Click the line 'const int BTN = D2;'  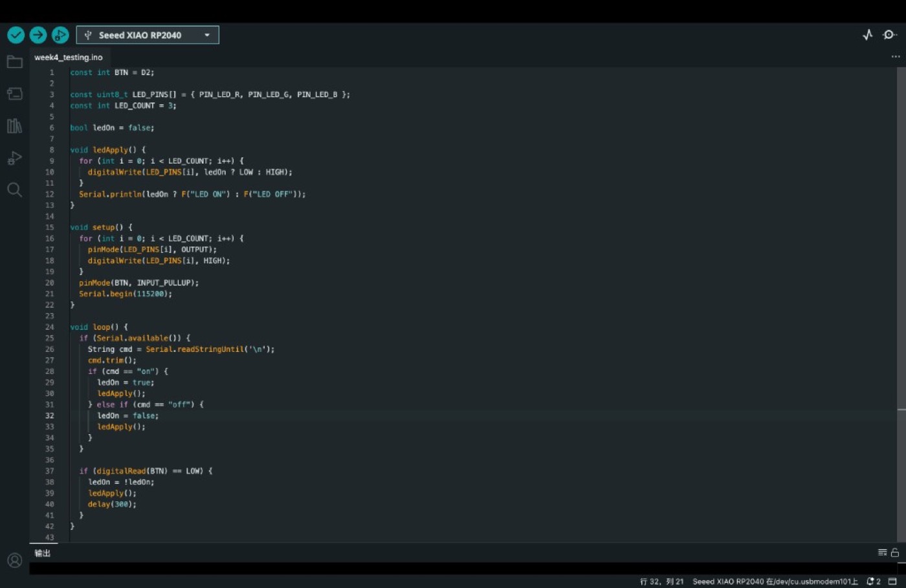(112, 72)
